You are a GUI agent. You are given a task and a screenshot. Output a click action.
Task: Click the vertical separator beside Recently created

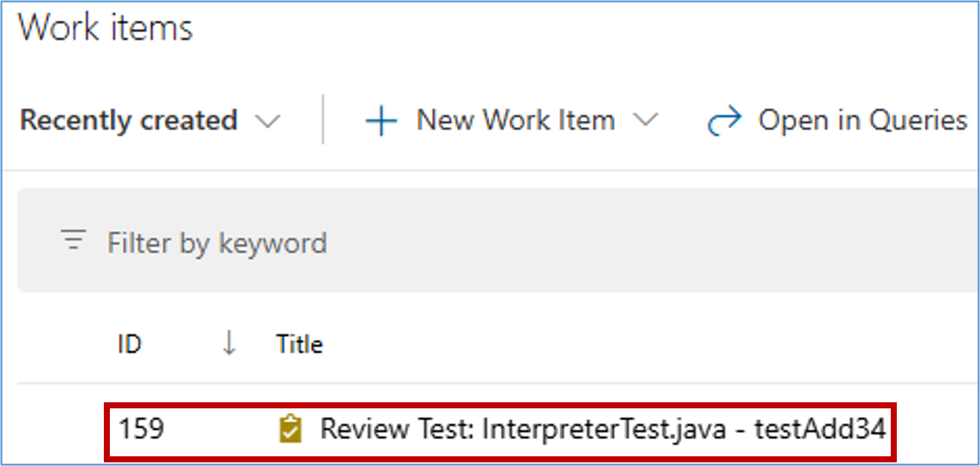point(323,120)
